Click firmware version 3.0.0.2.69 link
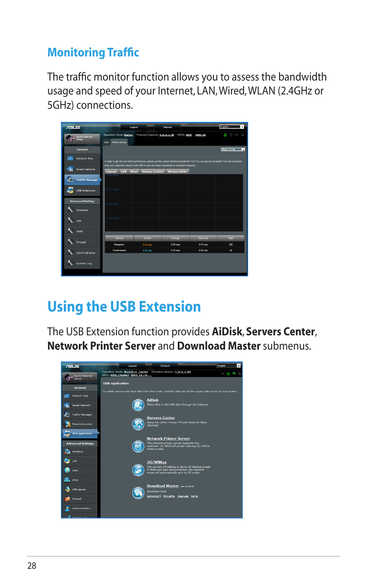The width and height of the screenshot is (390, 588). (183, 372)
